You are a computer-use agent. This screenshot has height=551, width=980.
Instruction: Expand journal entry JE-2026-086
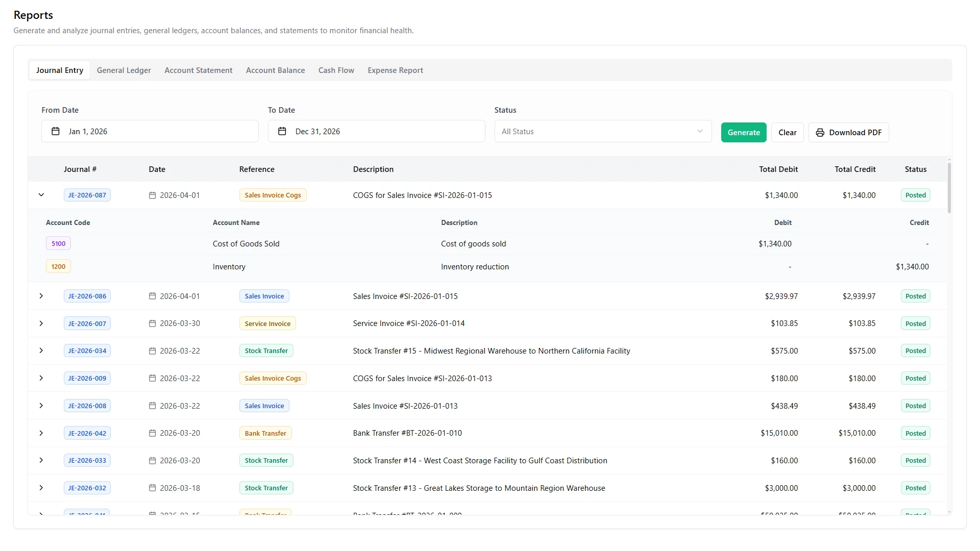point(41,296)
